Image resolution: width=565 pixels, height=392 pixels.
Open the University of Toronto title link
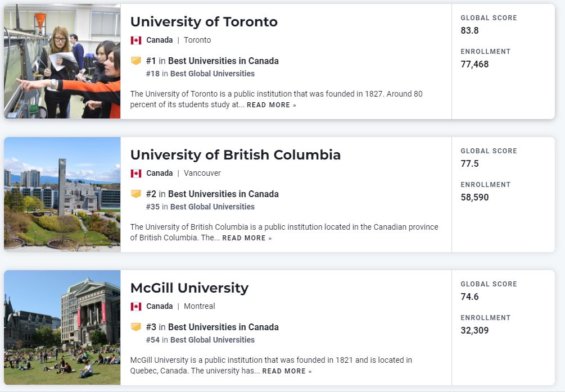point(204,22)
